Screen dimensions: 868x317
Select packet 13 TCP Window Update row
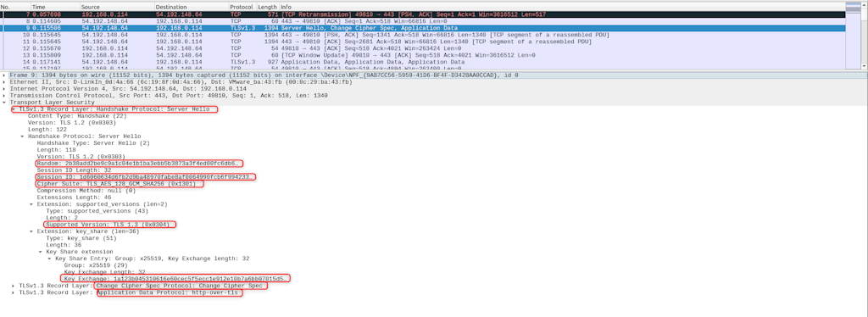tap(423, 55)
